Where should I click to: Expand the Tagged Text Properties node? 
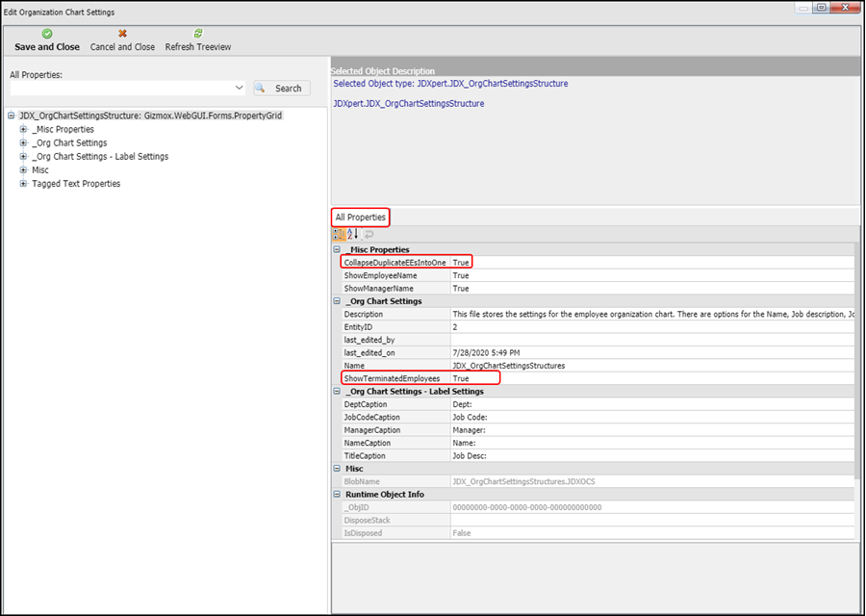23,183
